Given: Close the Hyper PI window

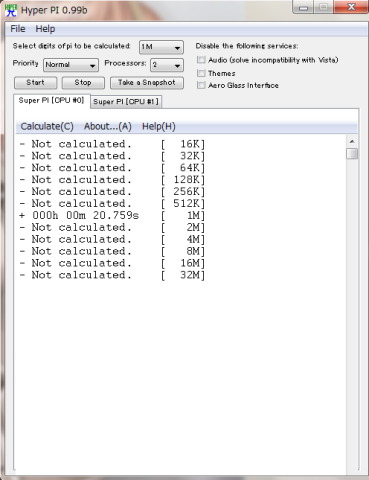Looking at the screenshot, I should tap(351, 7).
